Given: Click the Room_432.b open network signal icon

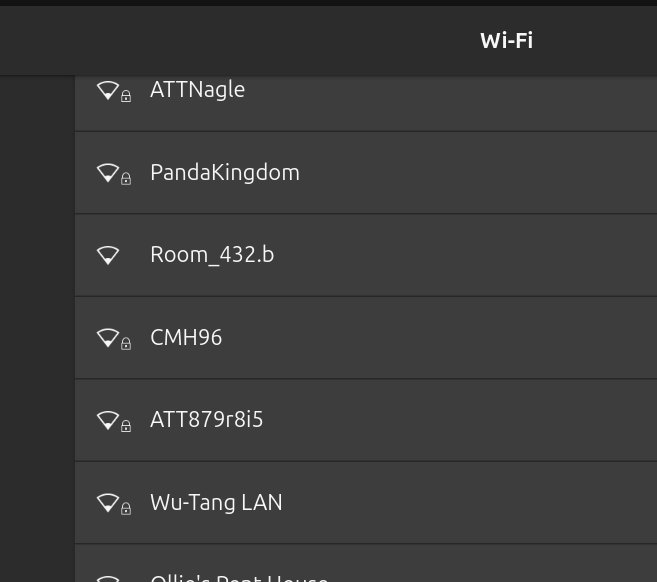Looking at the screenshot, I should 108,255.
